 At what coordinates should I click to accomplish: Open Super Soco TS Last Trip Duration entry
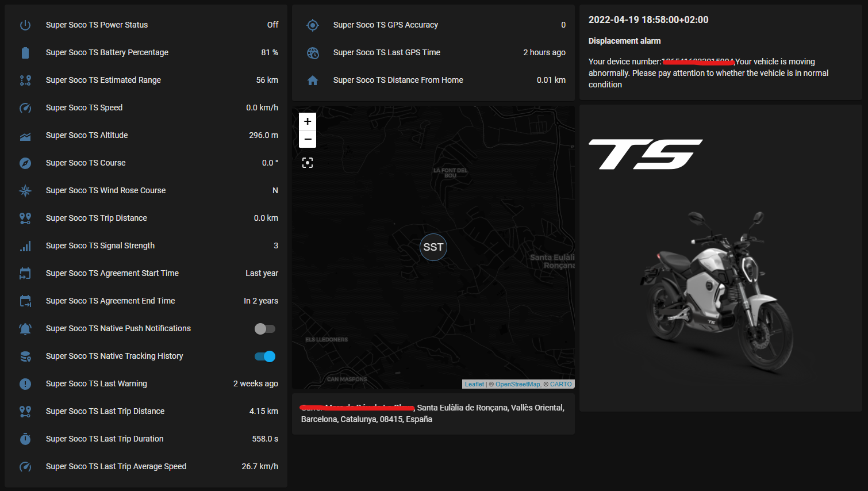[146, 439]
